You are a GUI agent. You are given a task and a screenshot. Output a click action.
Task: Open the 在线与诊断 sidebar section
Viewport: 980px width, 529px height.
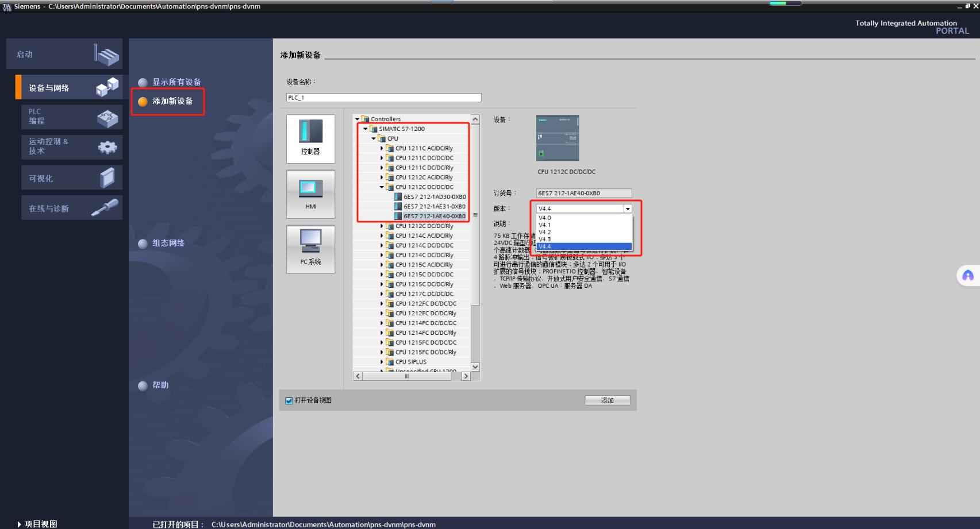click(x=64, y=207)
